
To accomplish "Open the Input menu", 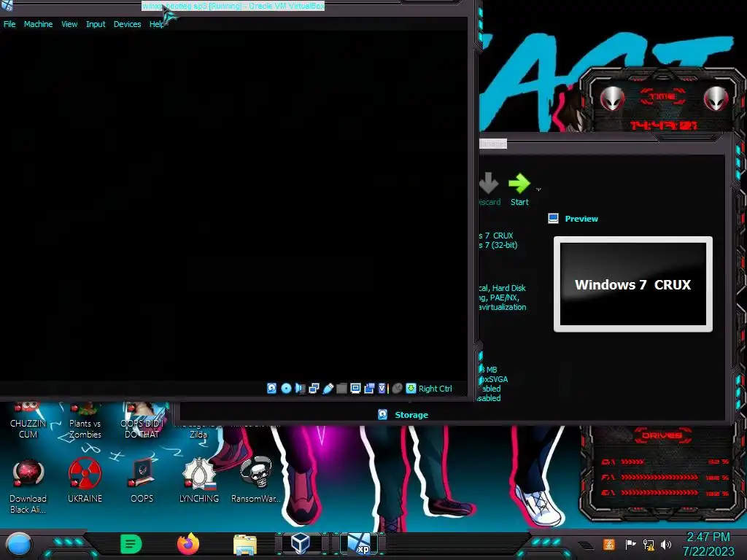I will 96,24.
